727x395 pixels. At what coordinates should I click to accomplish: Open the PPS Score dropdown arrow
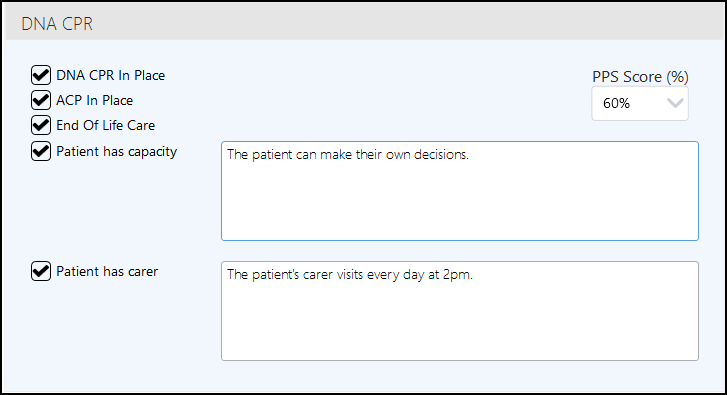[x=675, y=103]
